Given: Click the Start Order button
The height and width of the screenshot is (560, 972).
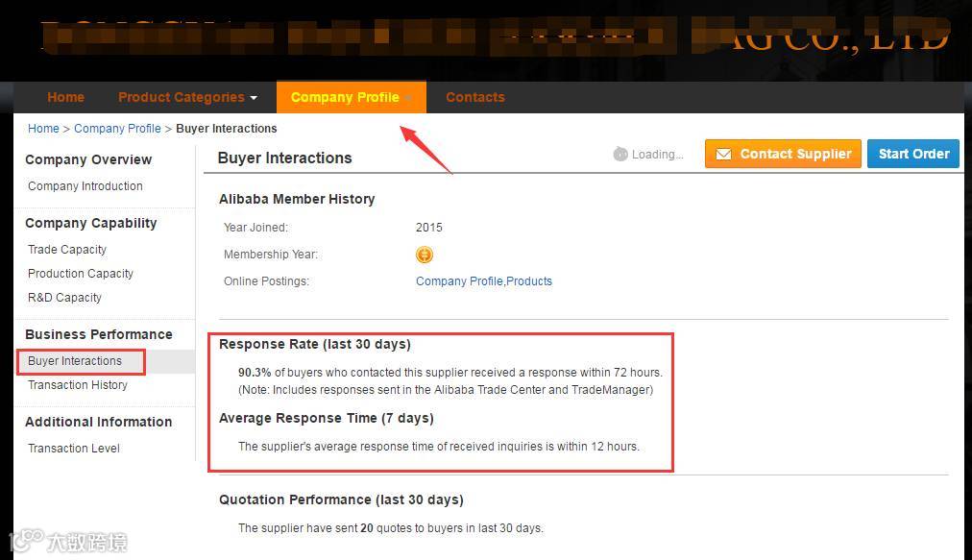Looking at the screenshot, I should (913, 154).
